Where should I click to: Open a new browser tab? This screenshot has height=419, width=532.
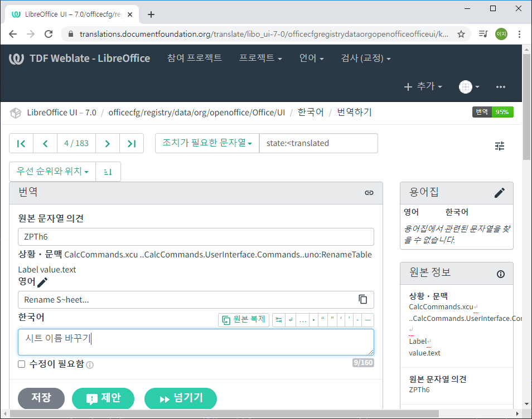(151, 14)
